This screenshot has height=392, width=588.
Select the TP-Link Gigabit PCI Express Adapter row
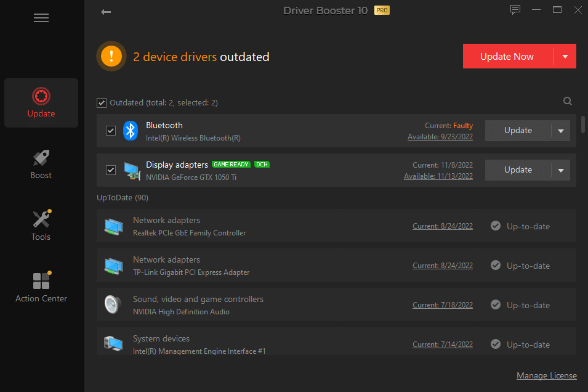[336, 266]
